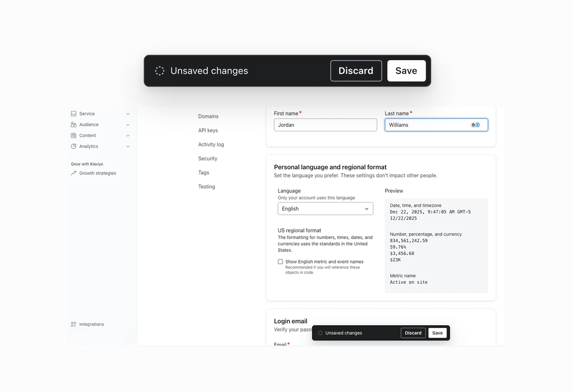Select Security in the settings menu
This screenshot has height=392, width=572.
(x=208, y=158)
